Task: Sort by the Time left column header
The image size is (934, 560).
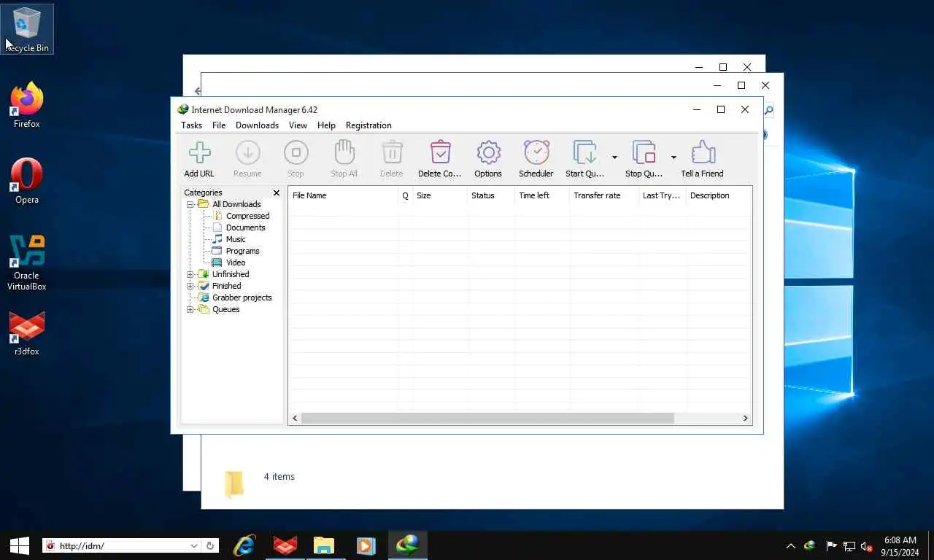Action: click(541, 195)
